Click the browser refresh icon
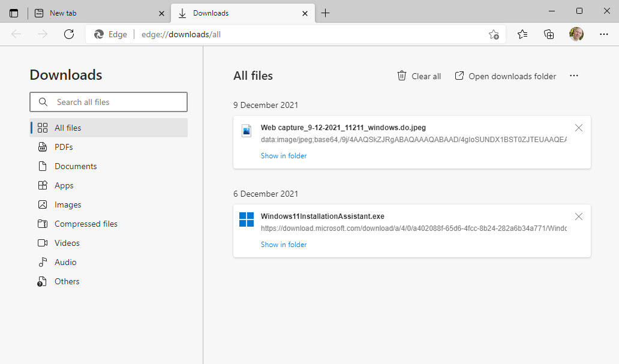619x364 pixels. pos(69,34)
